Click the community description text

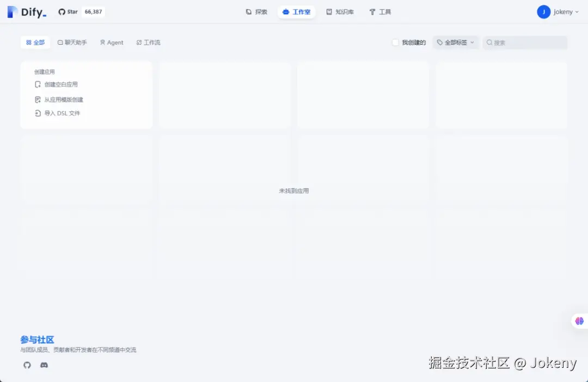(78, 350)
